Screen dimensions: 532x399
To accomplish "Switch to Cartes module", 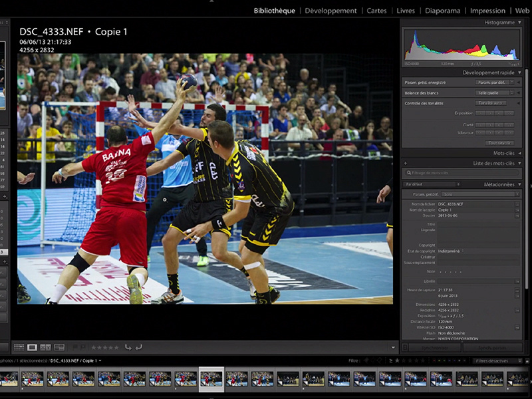I will [x=376, y=11].
